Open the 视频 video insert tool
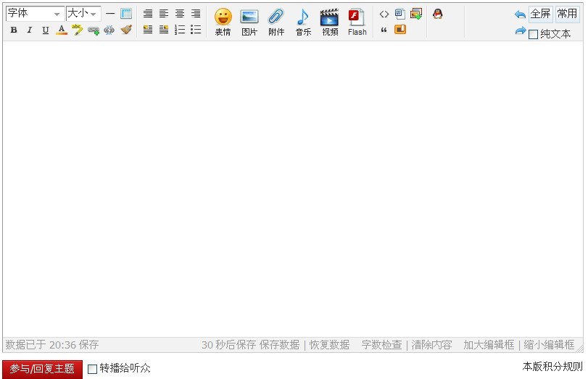 (330, 22)
